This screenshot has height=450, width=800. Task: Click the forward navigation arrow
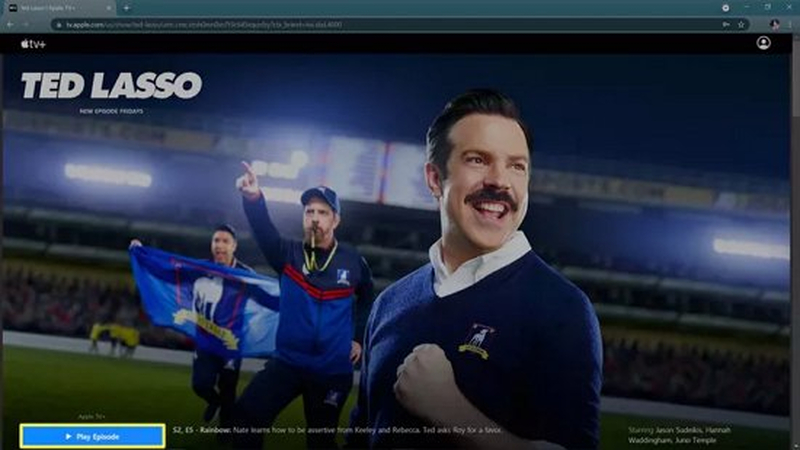(x=26, y=24)
